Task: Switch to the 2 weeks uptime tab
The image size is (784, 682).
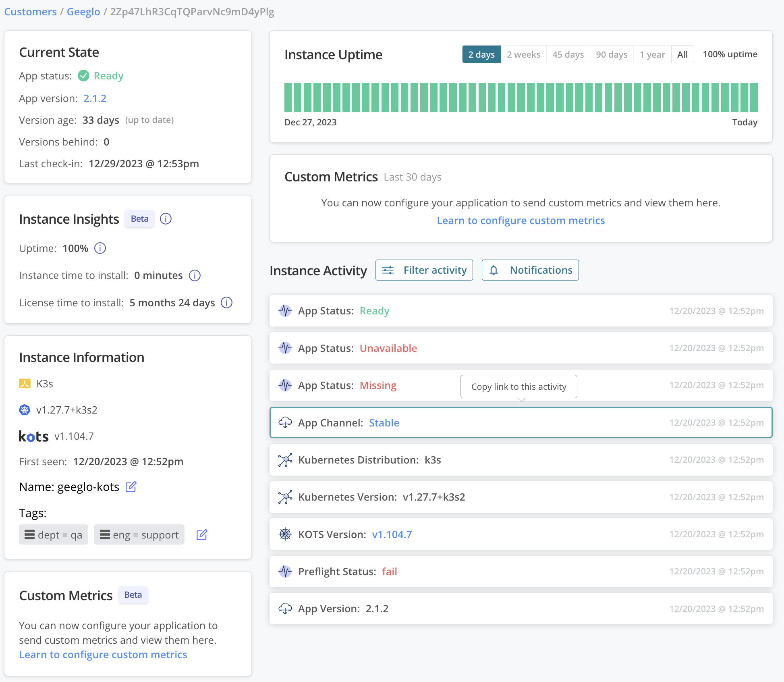Action: point(523,54)
